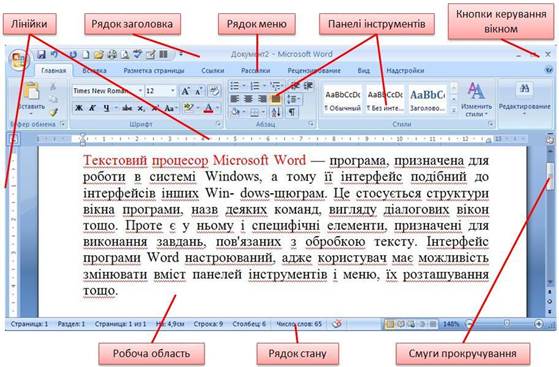
Task: Apply strikethrough abc formatting
Action: coord(127,108)
